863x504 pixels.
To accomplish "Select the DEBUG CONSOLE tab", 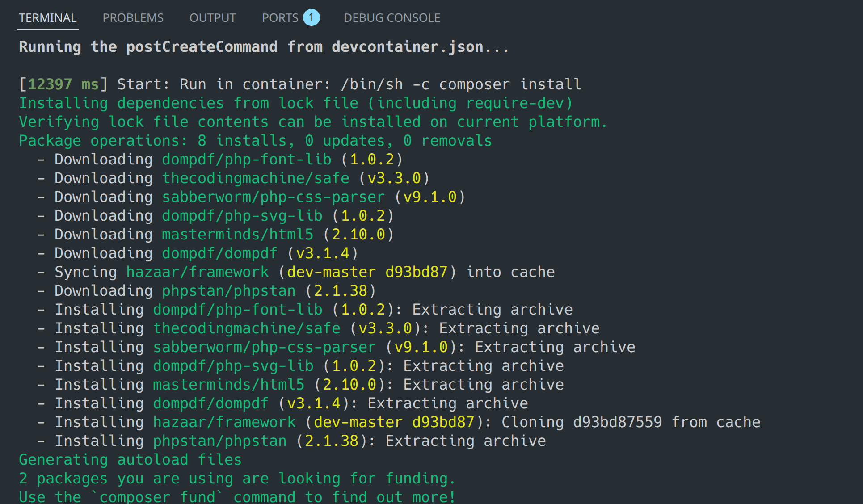I will coord(392,18).
